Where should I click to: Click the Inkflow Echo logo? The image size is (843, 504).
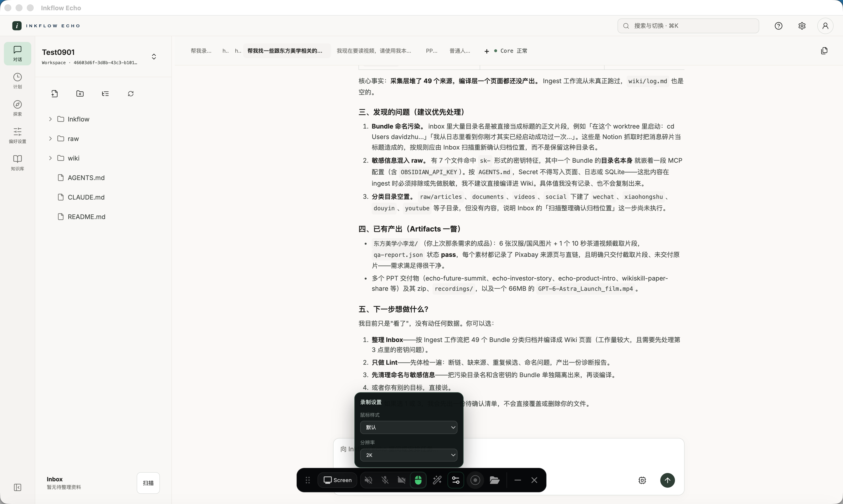(46, 26)
